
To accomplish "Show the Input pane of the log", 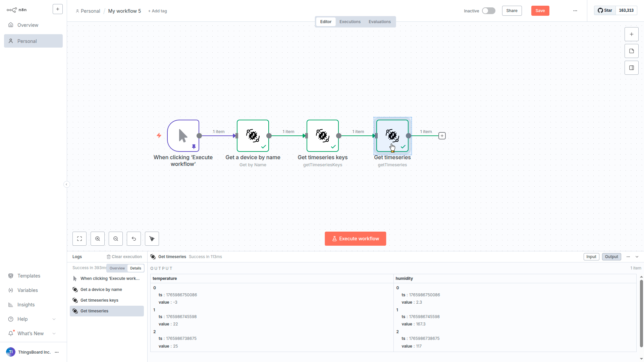I will click(591, 257).
